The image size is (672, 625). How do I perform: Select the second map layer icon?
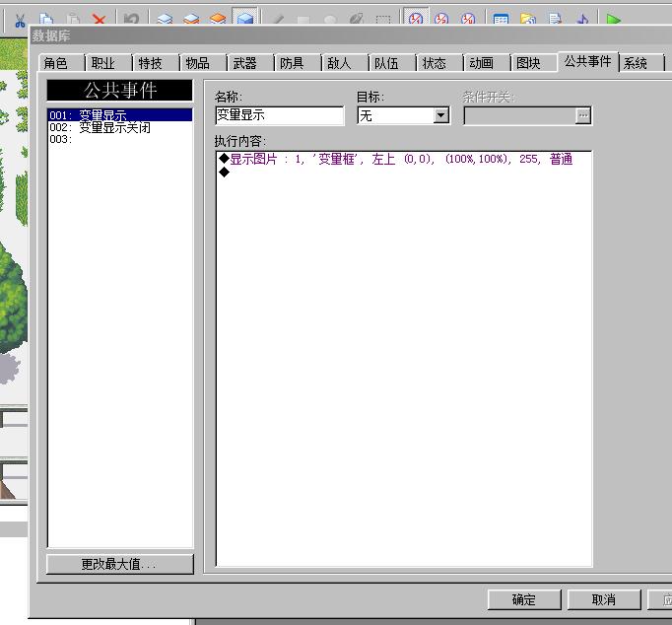[x=191, y=20]
